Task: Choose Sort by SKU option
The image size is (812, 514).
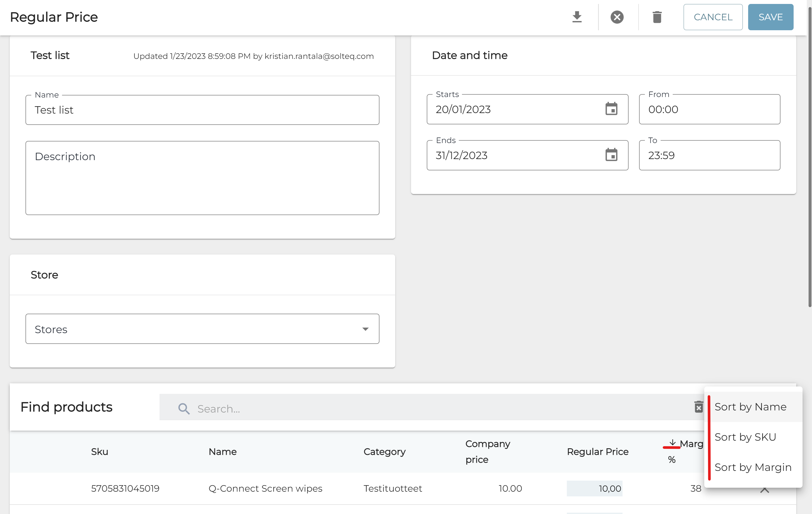Action: 745,437
